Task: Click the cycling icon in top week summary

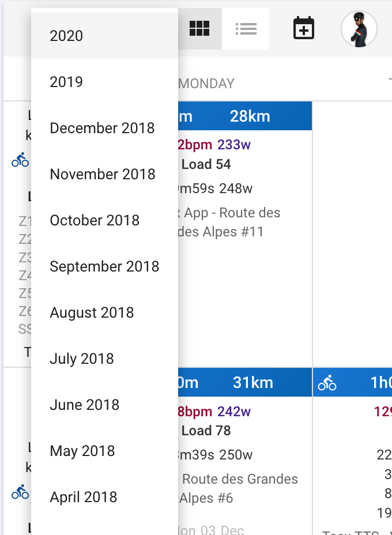Action: 20,160
